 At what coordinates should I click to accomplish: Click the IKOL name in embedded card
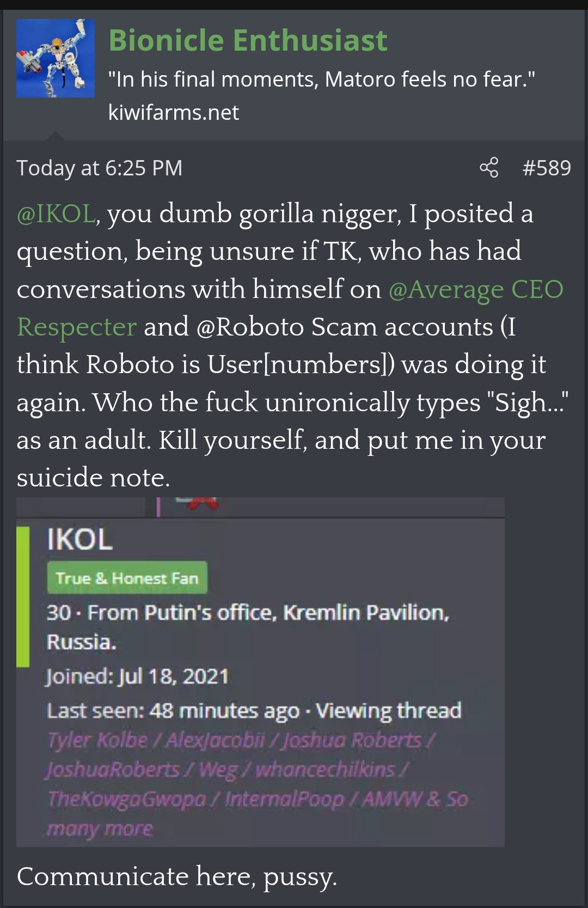click(x=79, y=540)
